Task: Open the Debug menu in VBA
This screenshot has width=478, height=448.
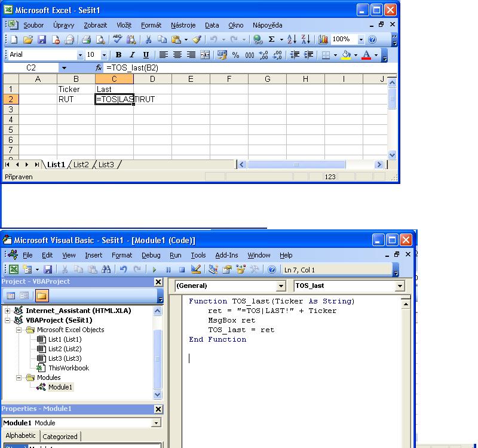Action: [x=151, y=255]
